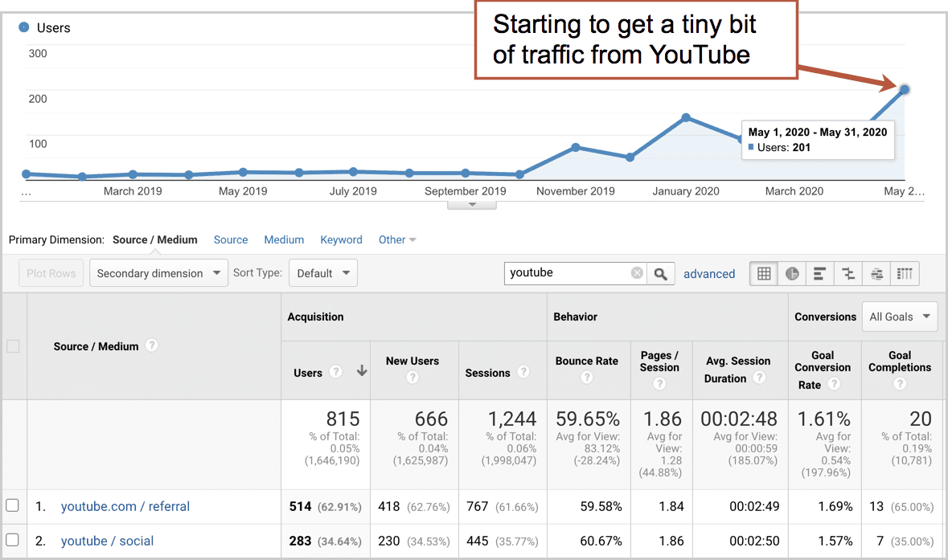Viewport: 948px width, 560px height.
Task: Open help icon beside Avg. Session Duration
Action: click(759, 378)
